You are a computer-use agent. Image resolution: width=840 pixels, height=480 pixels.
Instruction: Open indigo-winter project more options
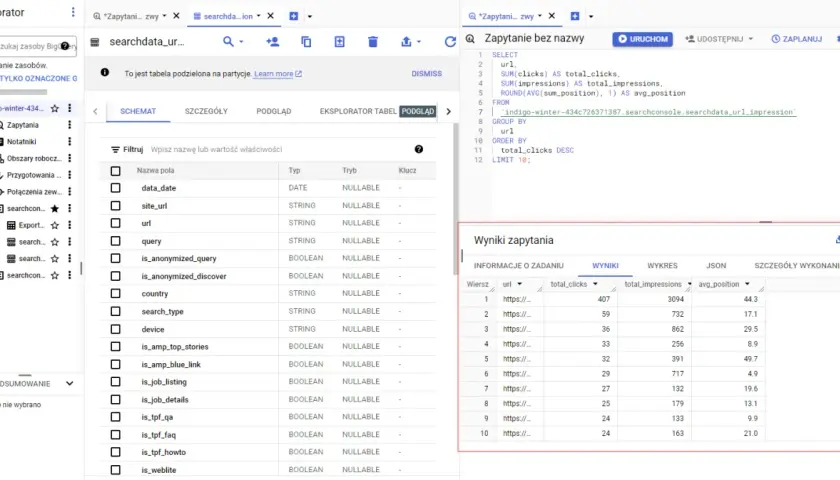[70, 108]
